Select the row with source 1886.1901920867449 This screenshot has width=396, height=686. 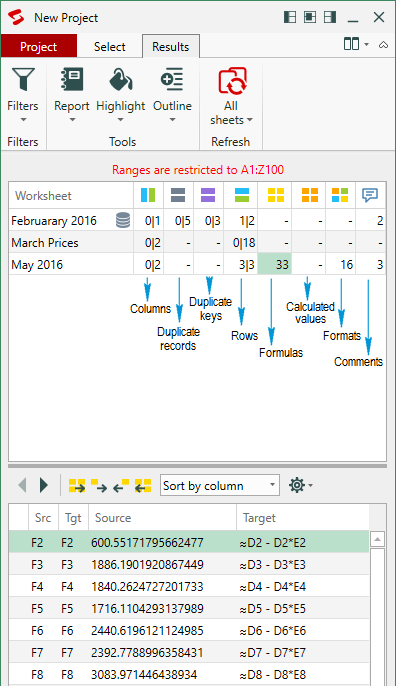coord(189,564)
